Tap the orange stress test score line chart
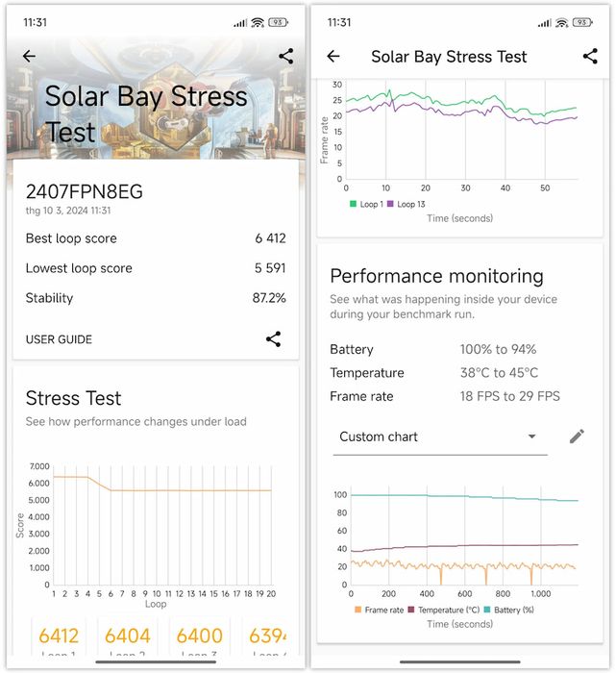Image resolution: width=616 pixels, height=673 pixels. click(162, 526)
